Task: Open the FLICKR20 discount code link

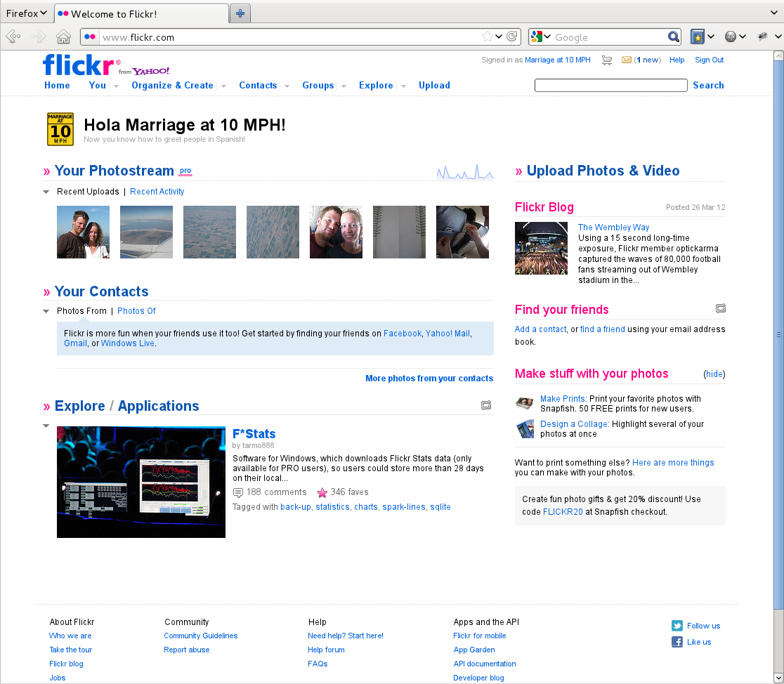Action: pos(563,512)
